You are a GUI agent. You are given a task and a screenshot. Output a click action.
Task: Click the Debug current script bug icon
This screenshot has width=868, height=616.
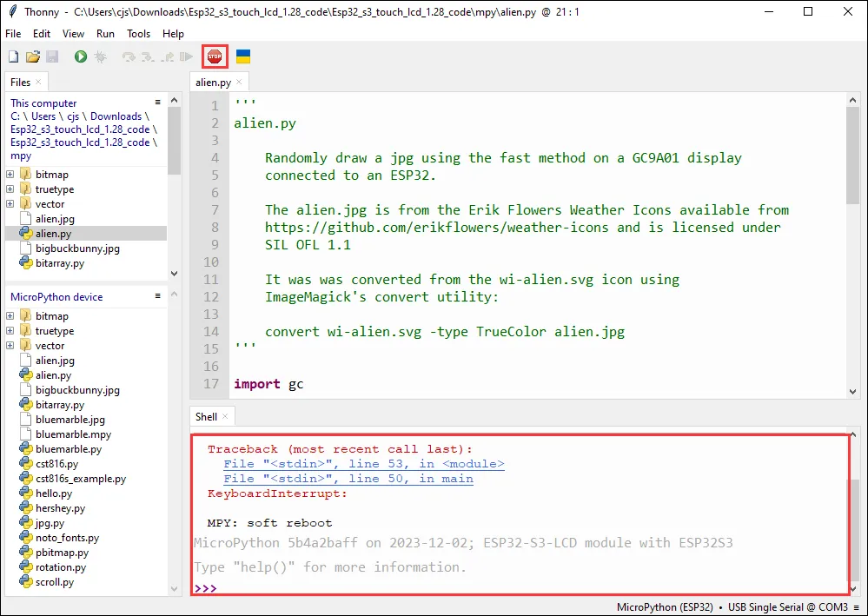pos(101,56)
